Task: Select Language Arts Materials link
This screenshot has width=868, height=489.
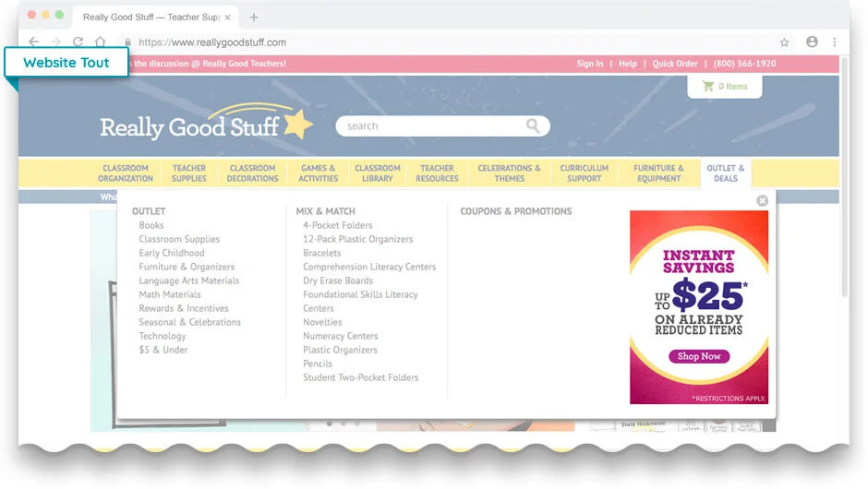Action: pos(188,280)
